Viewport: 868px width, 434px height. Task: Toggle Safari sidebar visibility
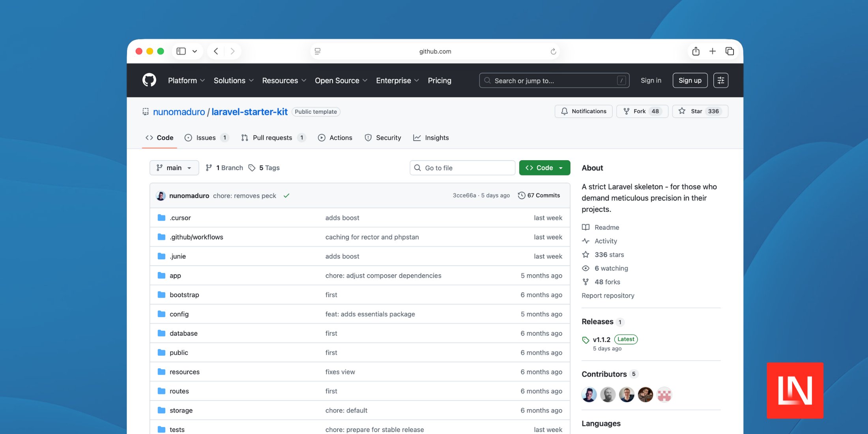[x=181, y=51]
